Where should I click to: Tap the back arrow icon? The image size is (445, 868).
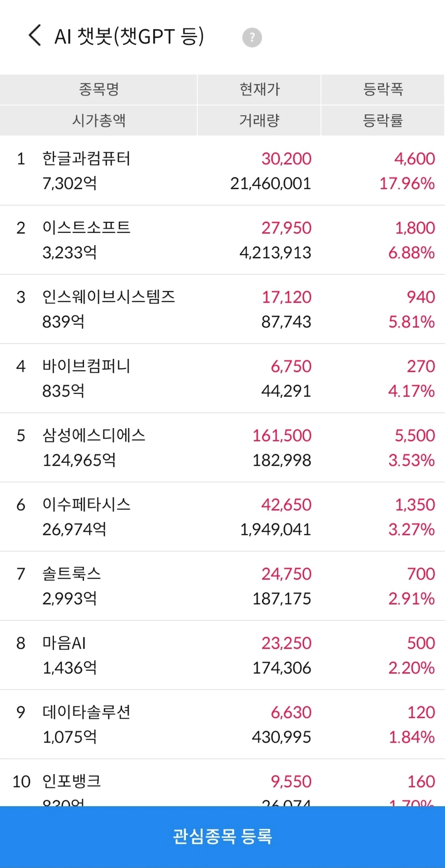pos(35,36)
